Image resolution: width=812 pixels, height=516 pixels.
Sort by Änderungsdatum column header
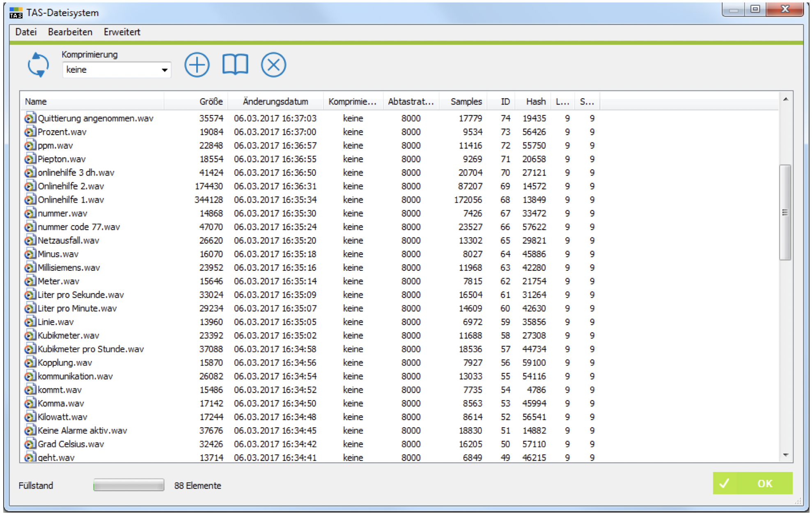(275, 101)
